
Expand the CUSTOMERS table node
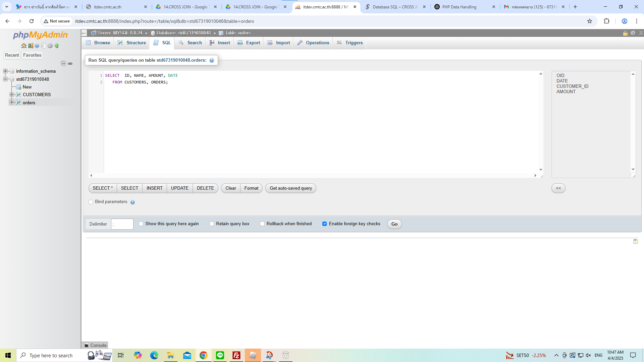12,95
